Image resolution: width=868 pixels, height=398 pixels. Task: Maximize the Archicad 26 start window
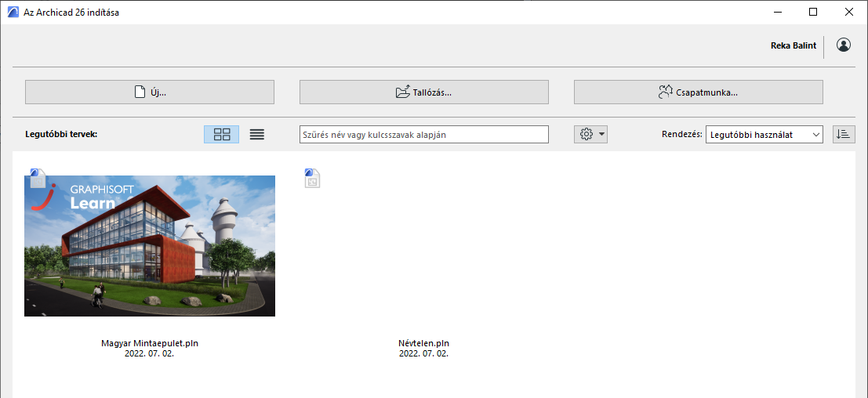pyautogui.click(x=813, y=13)
